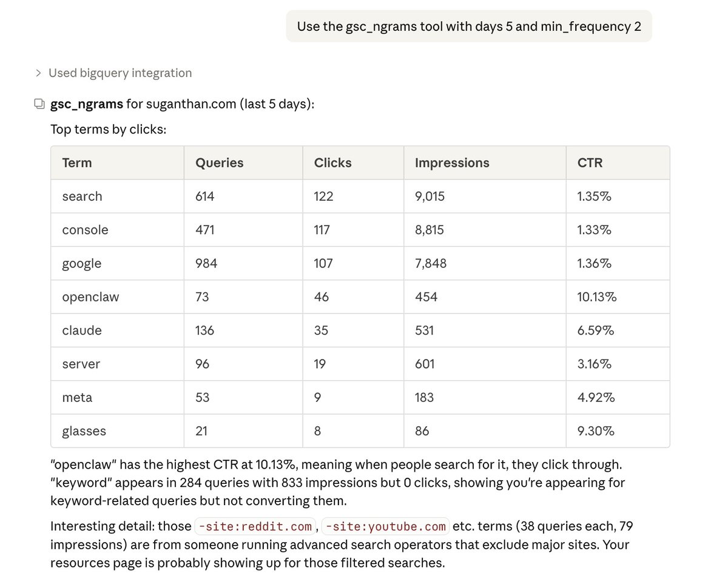Expand the "Used bigquery integration" chevron
This screenshot has width=728, height=579.
(38, 73)
